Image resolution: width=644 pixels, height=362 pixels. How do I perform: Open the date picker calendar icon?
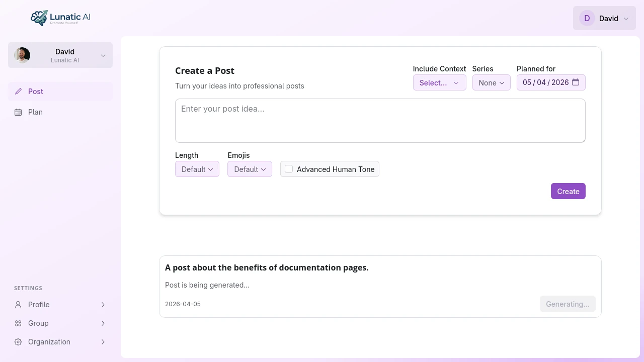(576, 82)
